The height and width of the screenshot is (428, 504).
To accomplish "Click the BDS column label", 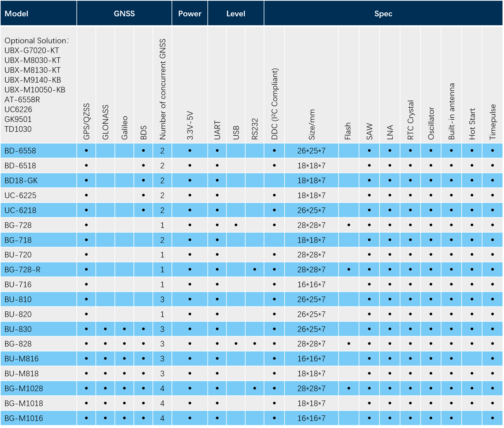I will click(x=143, y=133).
